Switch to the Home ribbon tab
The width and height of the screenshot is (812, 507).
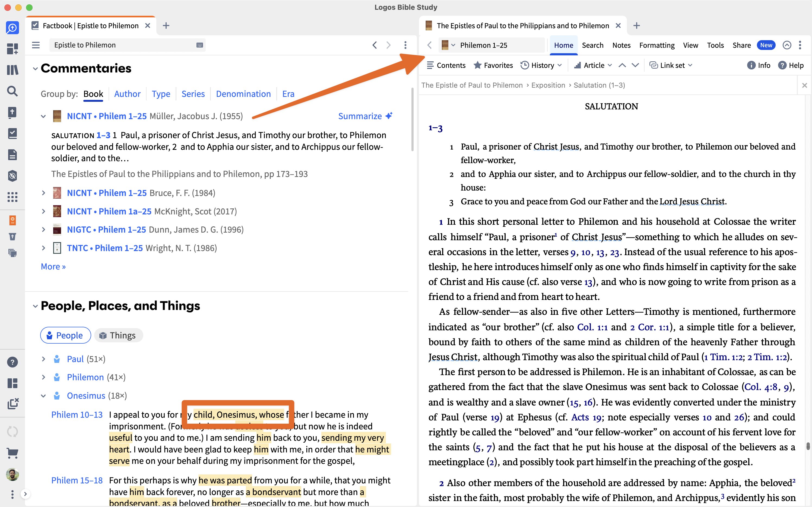(564, 45)
